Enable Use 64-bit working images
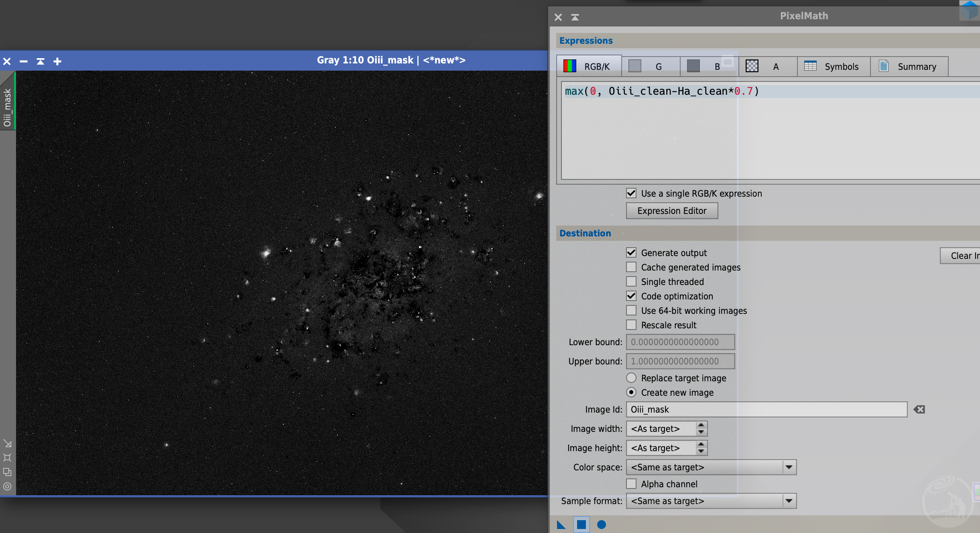Image resolution: width=980 pixels, height=533 pixels. (x=631, y=311)
